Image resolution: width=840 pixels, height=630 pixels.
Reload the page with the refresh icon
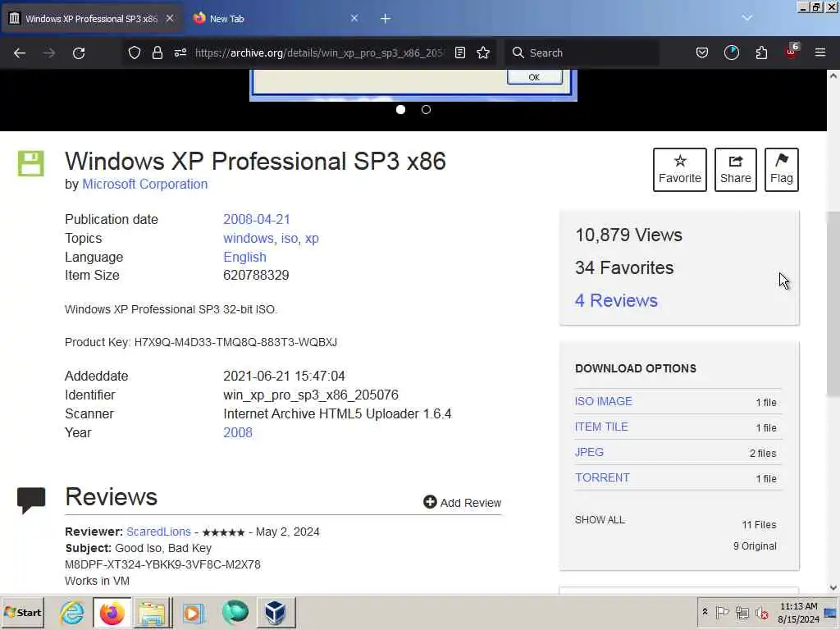79,52
